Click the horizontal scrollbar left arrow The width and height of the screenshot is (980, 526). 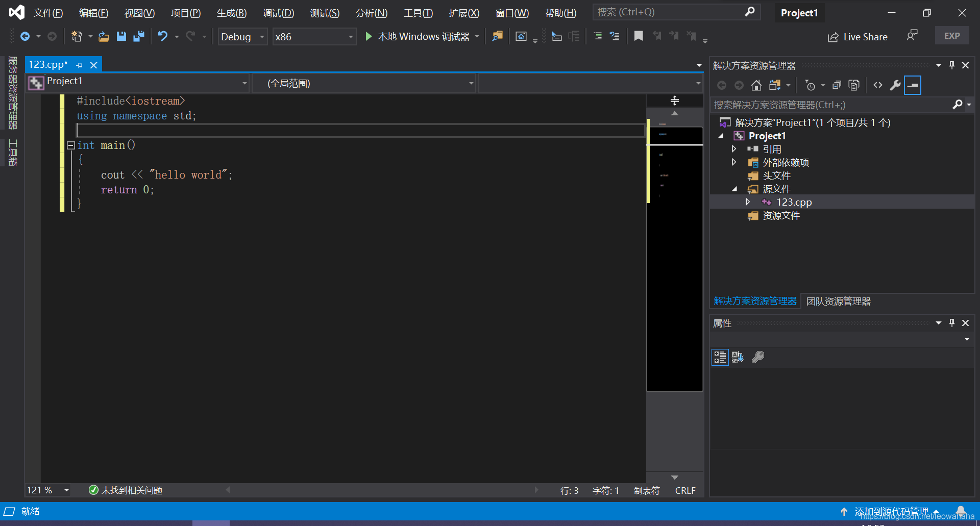click(x=228, y=490)
